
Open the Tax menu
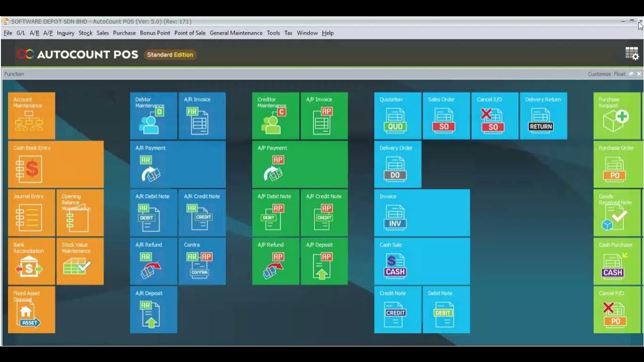click(288, 33)
